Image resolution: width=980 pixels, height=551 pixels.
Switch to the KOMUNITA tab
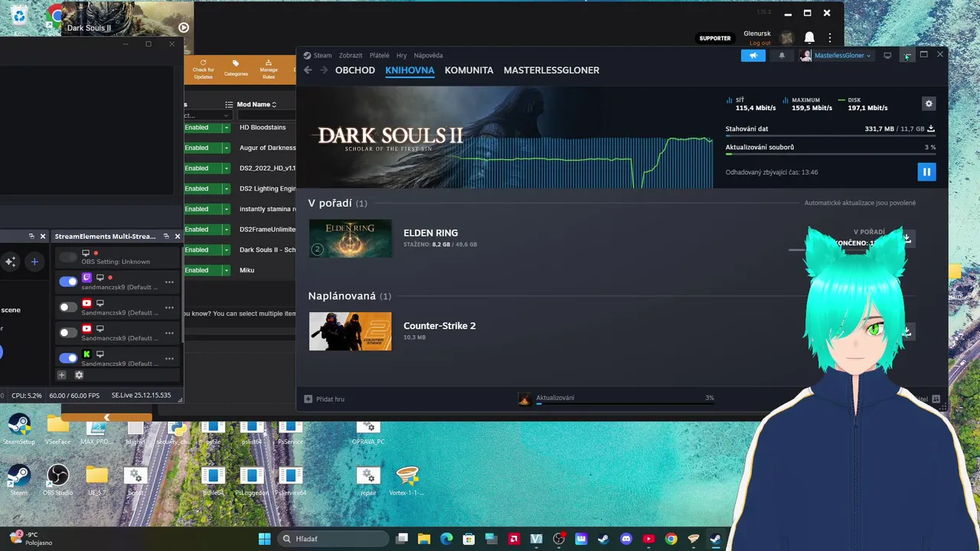(x=469, y=70)
